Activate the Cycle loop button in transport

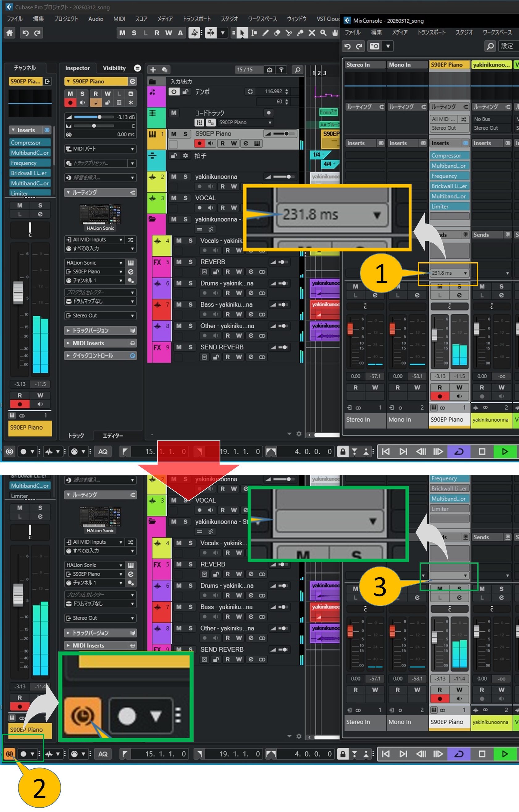coord(459,452)
